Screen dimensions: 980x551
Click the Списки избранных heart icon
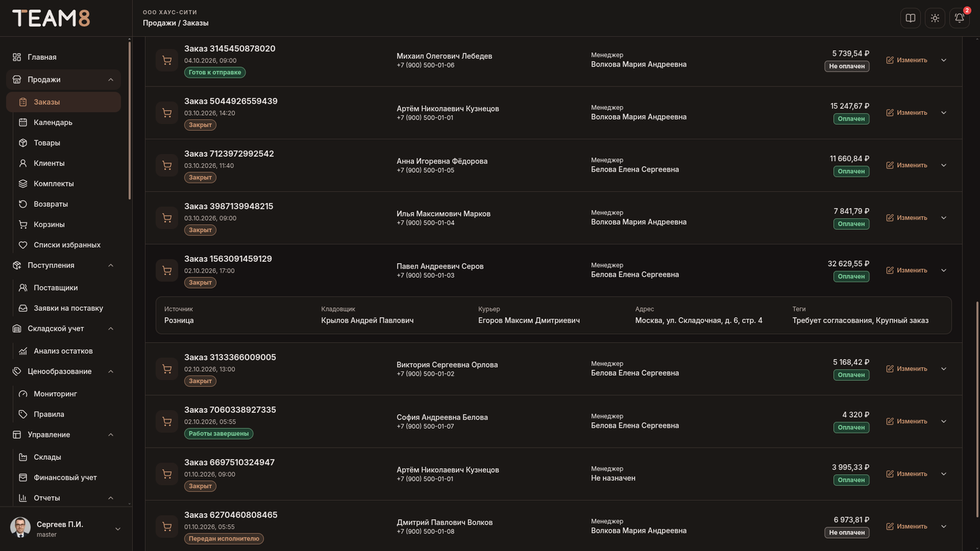[x=23, y=245]
